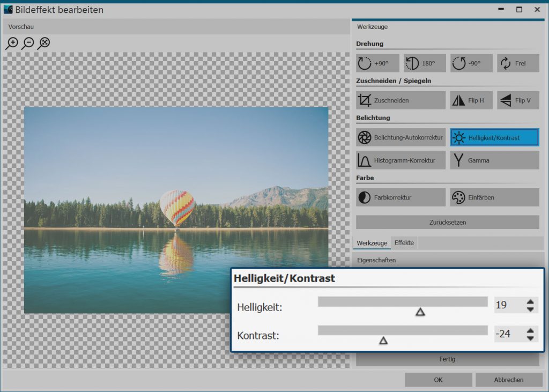Click the Helligkeit slider handle
This screenshot has width=549, height=392.
coord(420,312)
